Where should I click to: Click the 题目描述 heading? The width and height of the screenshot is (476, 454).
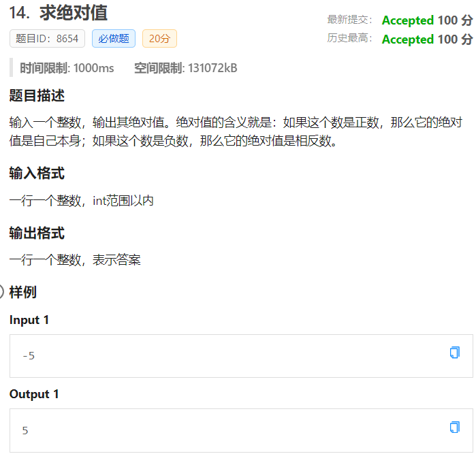pos(37,95)
